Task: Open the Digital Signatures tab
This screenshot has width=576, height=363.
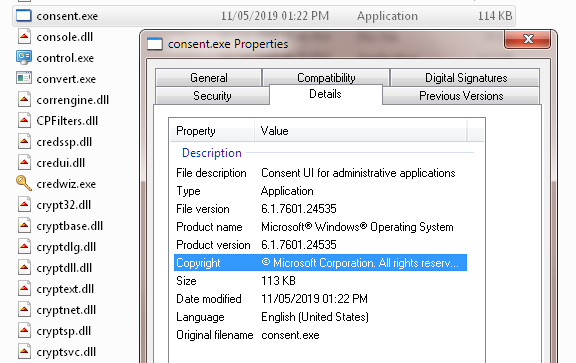Action: click(x=466, y=78)
